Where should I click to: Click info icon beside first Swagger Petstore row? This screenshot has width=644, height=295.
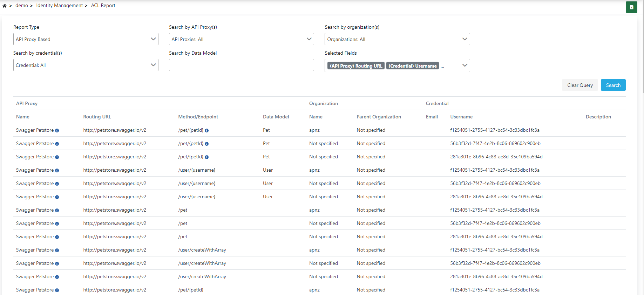[x=57, y=130]
